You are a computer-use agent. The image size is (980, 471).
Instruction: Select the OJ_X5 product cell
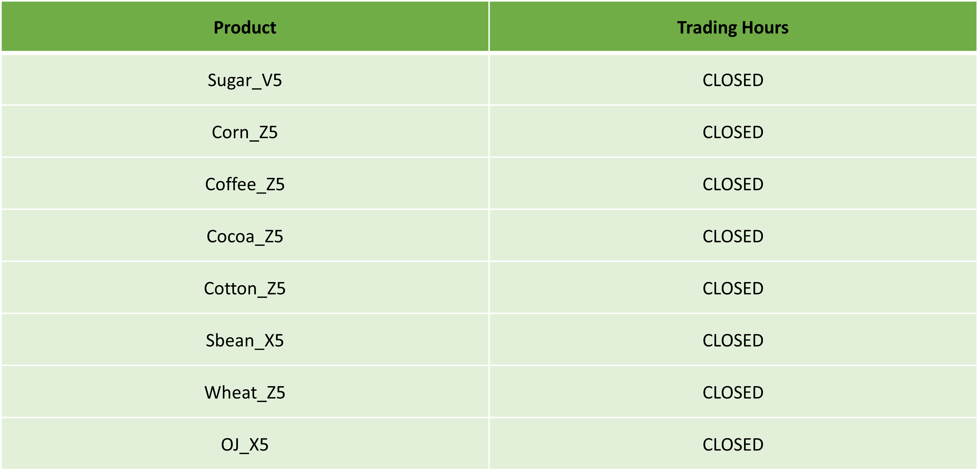pyautogui.click(x=245, y=444)
